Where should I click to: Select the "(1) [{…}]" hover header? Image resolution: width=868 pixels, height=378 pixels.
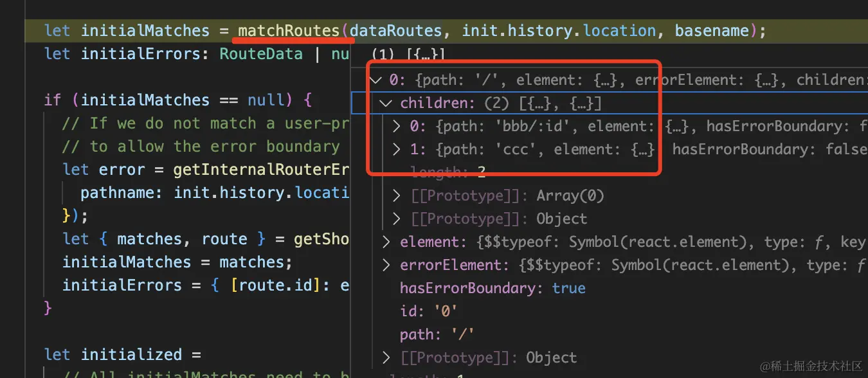click(408, 54)
